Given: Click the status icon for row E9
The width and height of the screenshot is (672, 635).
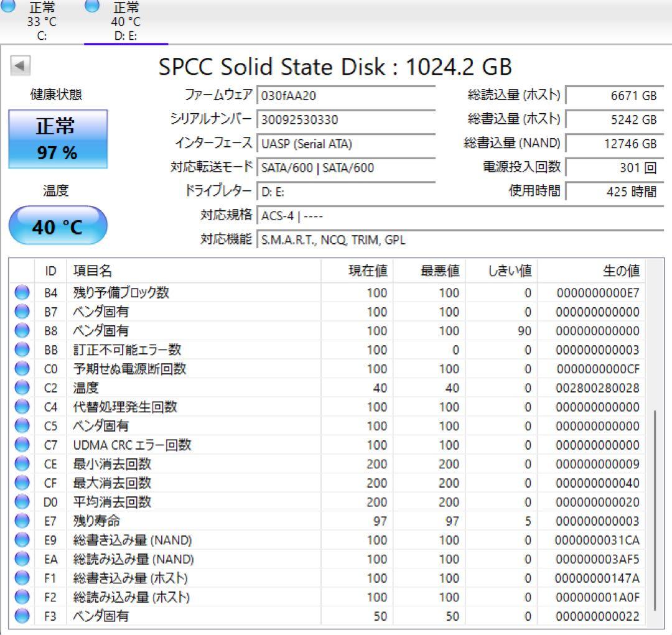Looking at the screenshot, I should coord(22,540).
